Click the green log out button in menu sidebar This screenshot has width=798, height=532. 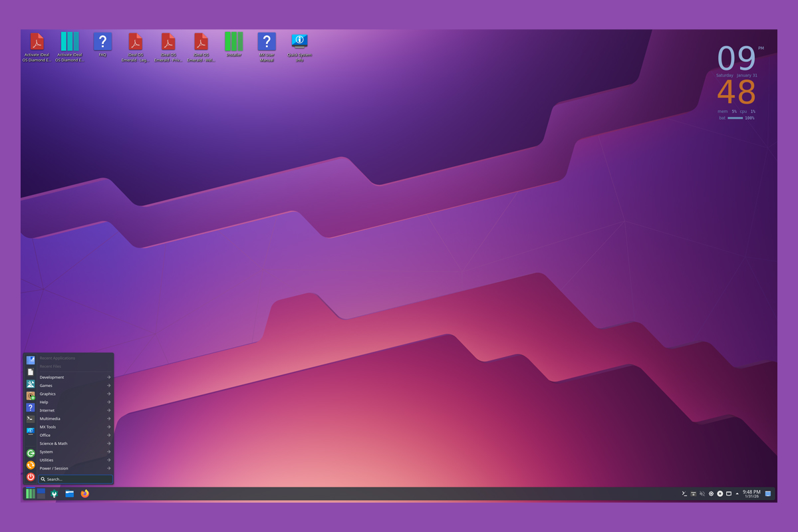coord(31,453)
